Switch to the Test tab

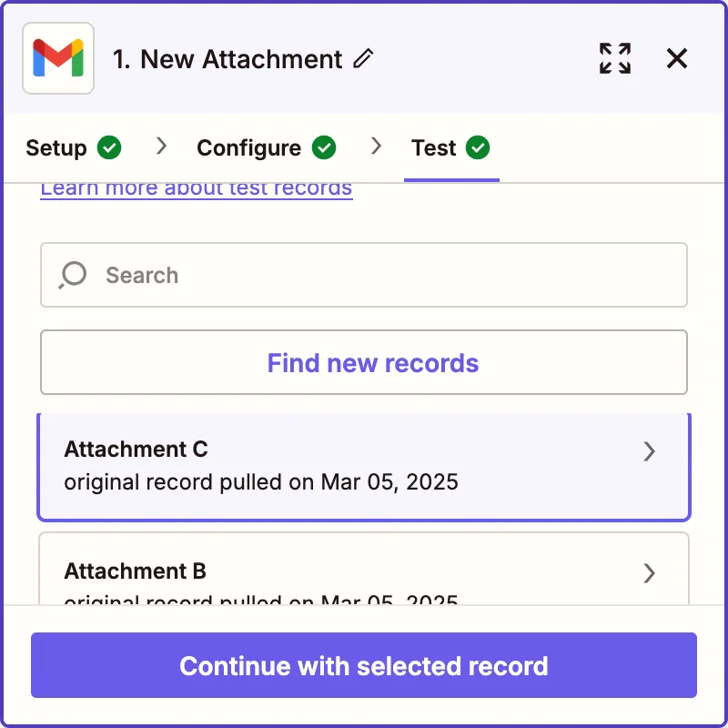433,147
